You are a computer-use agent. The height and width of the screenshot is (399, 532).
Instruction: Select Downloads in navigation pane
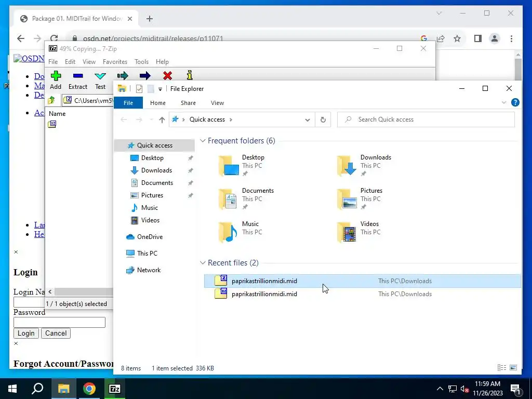(156, 170)
